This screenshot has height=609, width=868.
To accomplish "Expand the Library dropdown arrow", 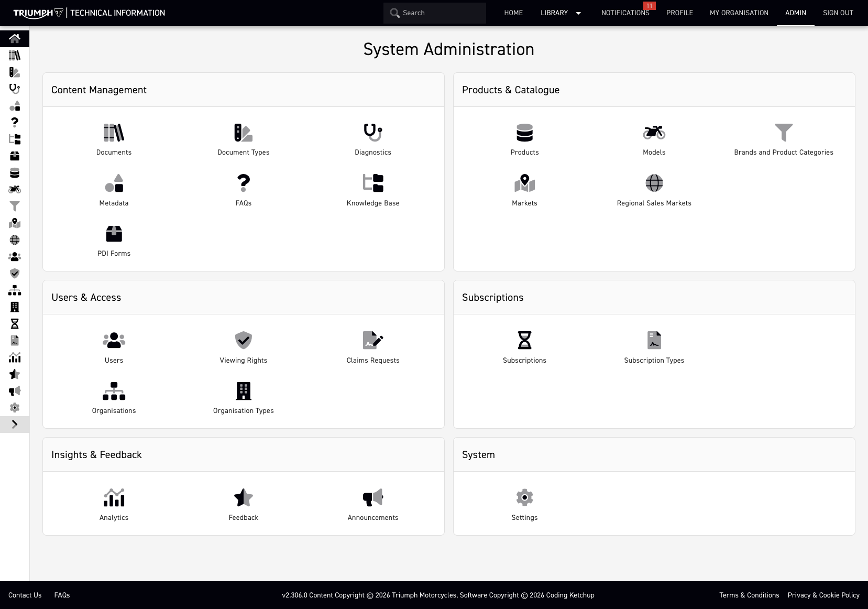I will 578,13.
